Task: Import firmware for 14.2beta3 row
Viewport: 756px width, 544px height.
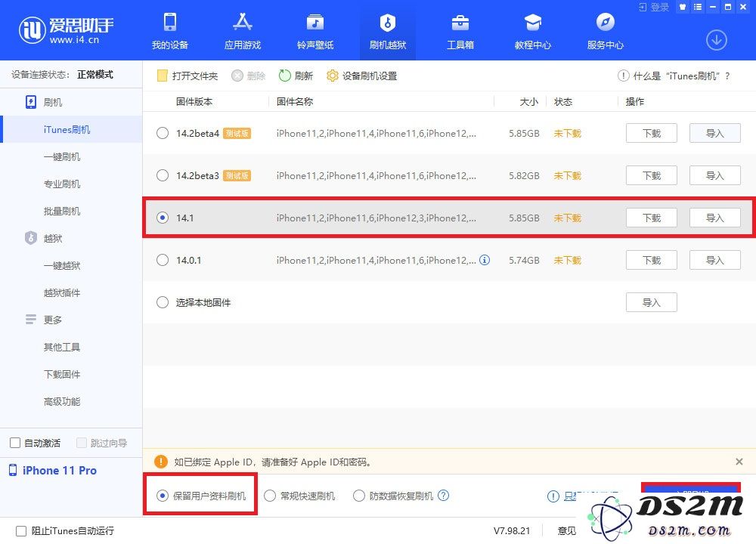Action: coord(715,175)
